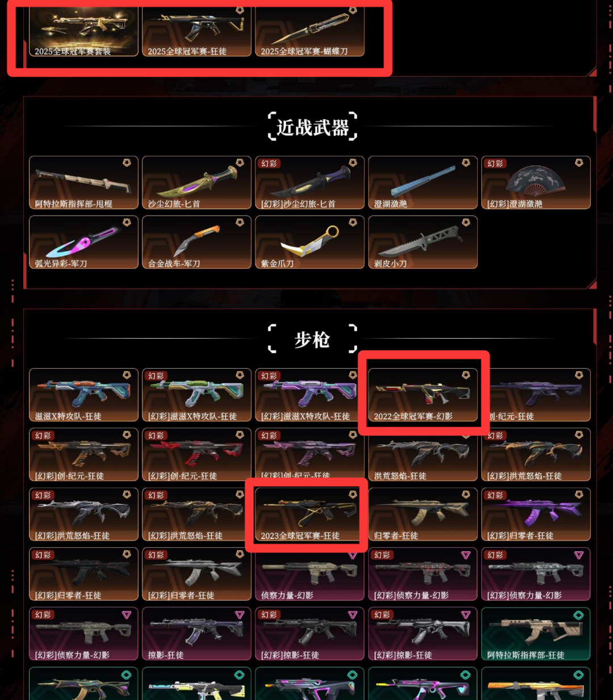Select the 归零者-狂徒 rifle card
The image size is (613, 700).
(423, 515)
